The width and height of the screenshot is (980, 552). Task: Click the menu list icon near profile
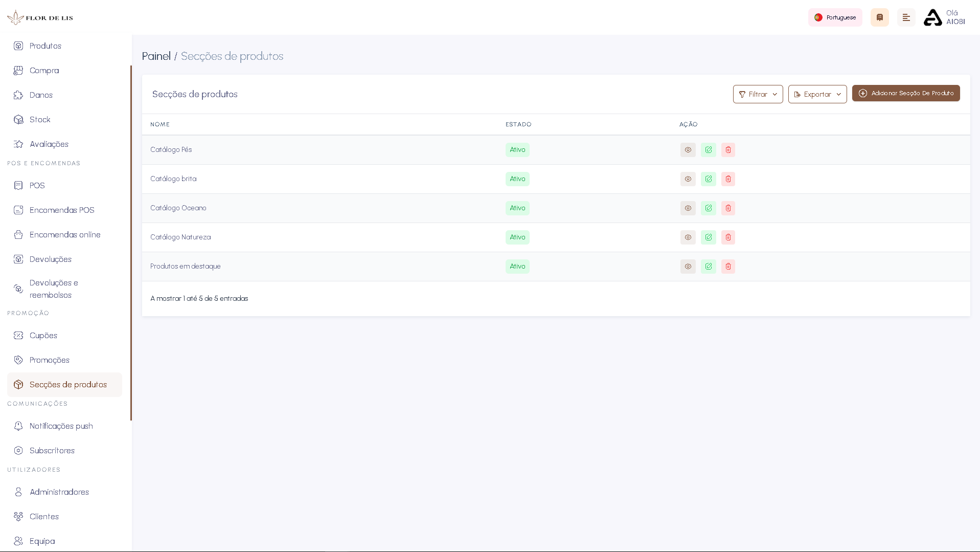[x=906, y=17]
